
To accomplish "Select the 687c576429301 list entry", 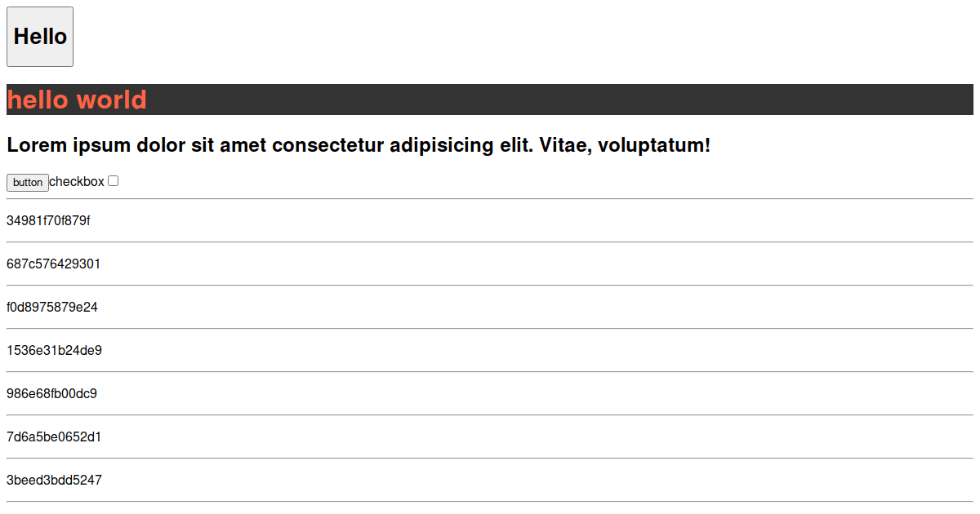I will click(54, 264).
